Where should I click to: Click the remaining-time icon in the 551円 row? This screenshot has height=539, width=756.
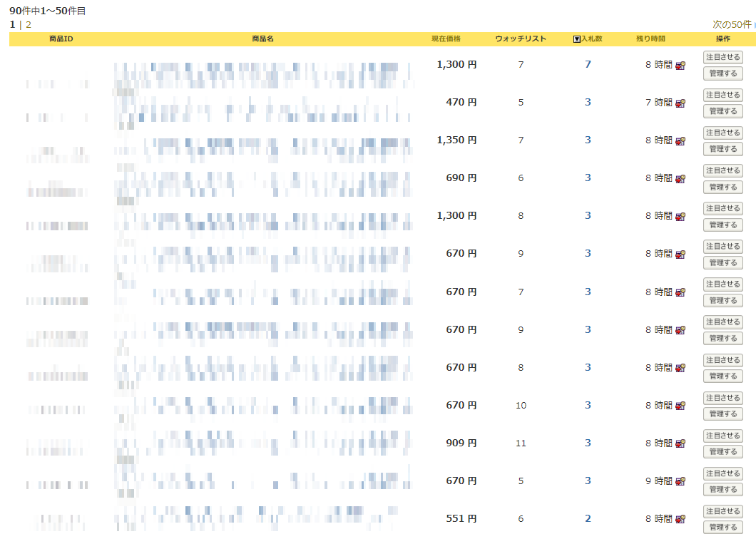point(680,519)
